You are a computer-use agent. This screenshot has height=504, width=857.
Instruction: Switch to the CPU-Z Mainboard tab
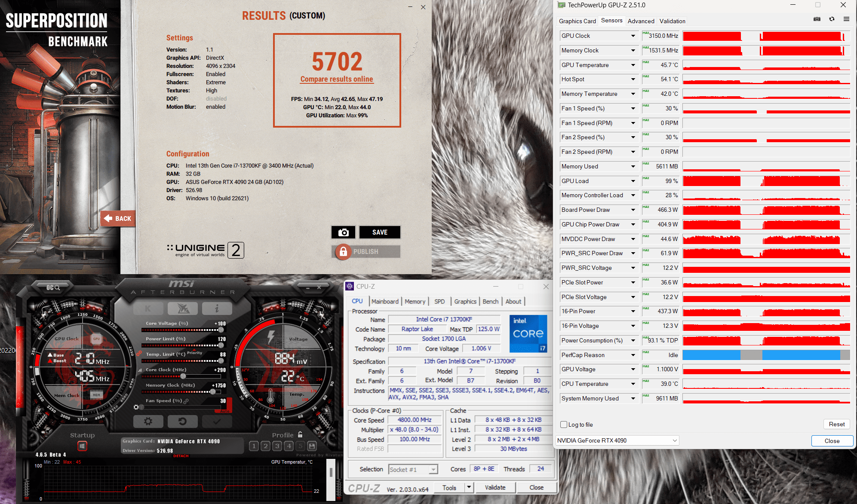coord(385,302)
